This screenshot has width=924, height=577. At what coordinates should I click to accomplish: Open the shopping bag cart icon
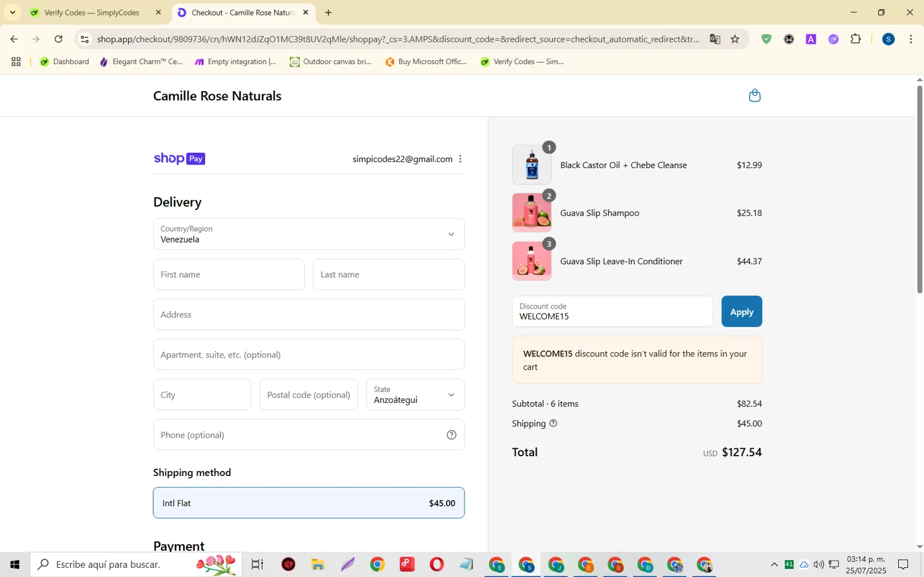755,95
